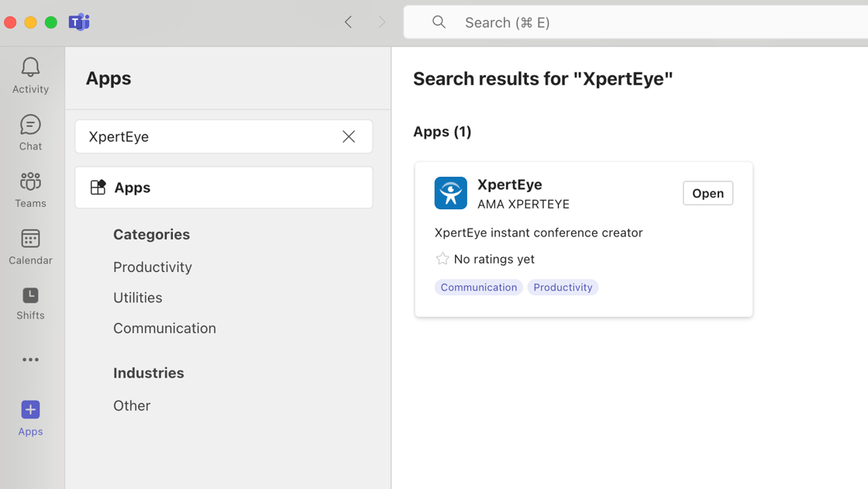Filter by Productivity category

click(153, 267)
